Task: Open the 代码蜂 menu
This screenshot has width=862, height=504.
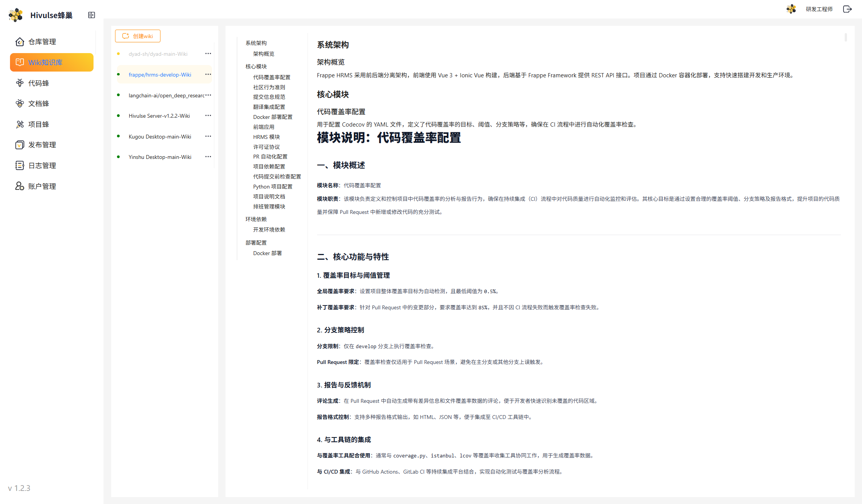Action: (x=52, y=83)
